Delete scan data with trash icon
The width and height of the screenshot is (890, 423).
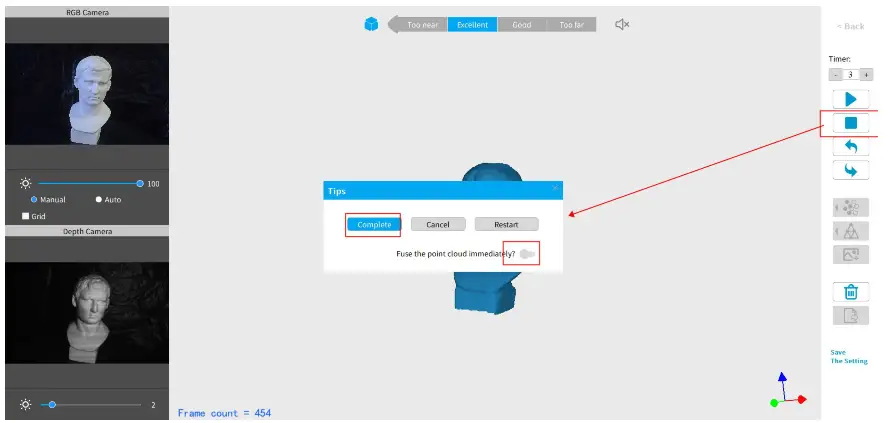tap(850, 292)
